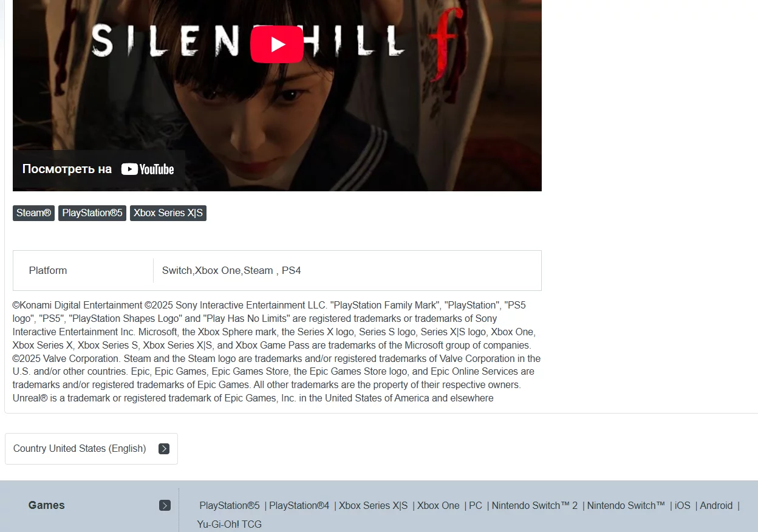Click the Silent Hill f video thumbnail
This screenshot has width=758, height=532.
coord(277,95)
